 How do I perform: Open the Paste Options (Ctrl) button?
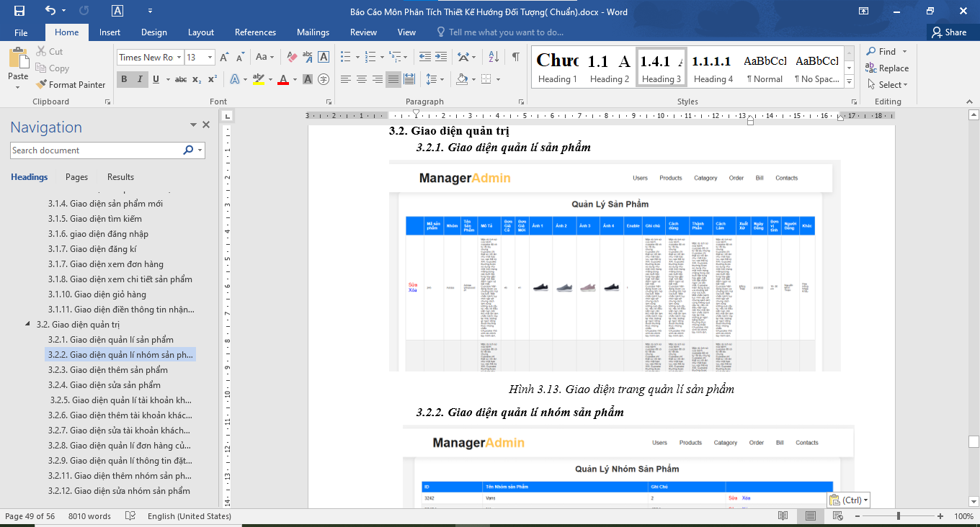pos(849,500)
